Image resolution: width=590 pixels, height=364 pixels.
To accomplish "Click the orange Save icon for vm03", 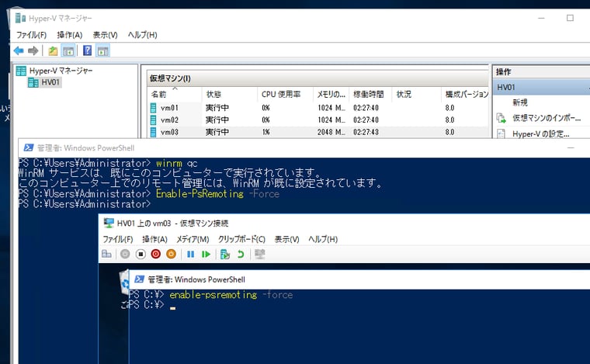I will 171,255.
